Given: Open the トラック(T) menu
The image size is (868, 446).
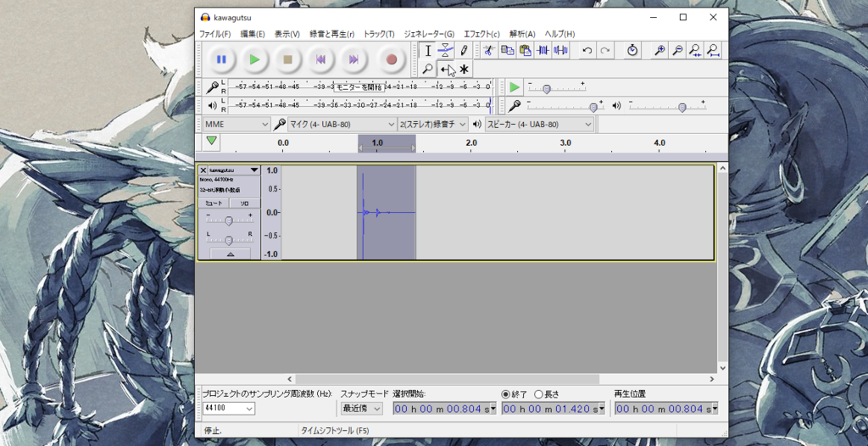Looking at the screenshot, I should click(379, 34).
